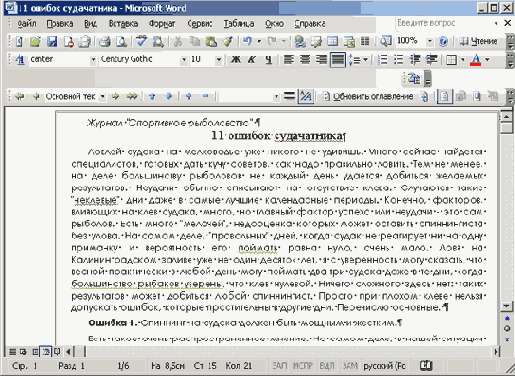Increase the paragraph indent
515x376 pixels.
(432, 60)
